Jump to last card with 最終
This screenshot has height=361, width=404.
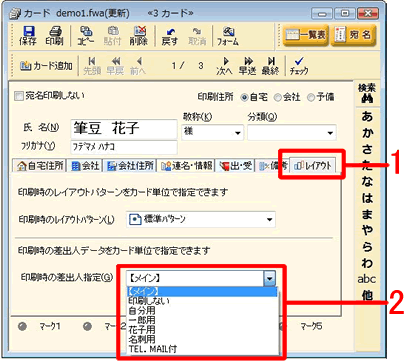(x=270, y=66)
